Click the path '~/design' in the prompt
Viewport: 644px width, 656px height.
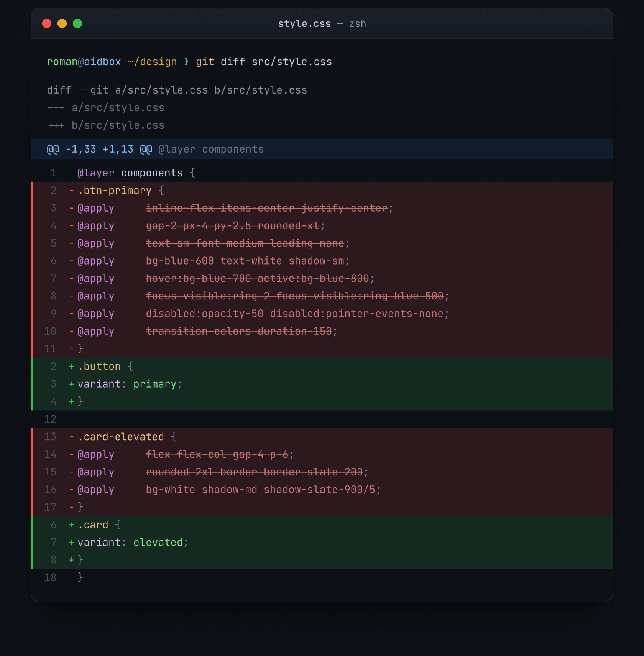pos(152,62)
